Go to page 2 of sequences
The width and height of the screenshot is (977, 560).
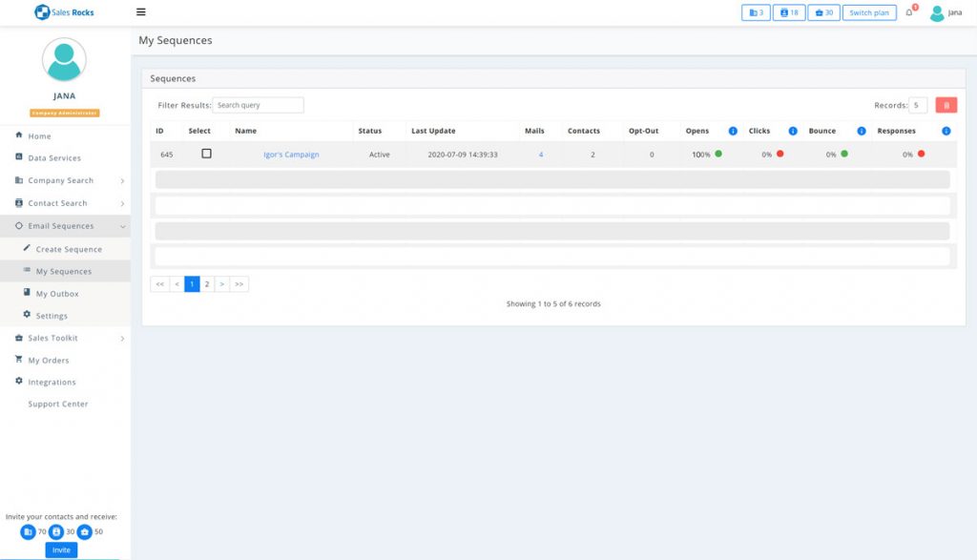point(207,284)
